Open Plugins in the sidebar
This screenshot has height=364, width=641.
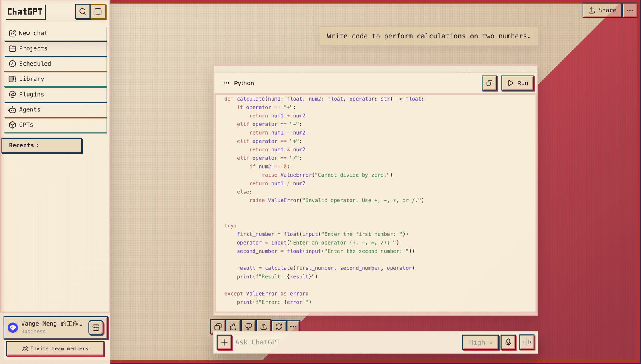(x=55, y=94)
